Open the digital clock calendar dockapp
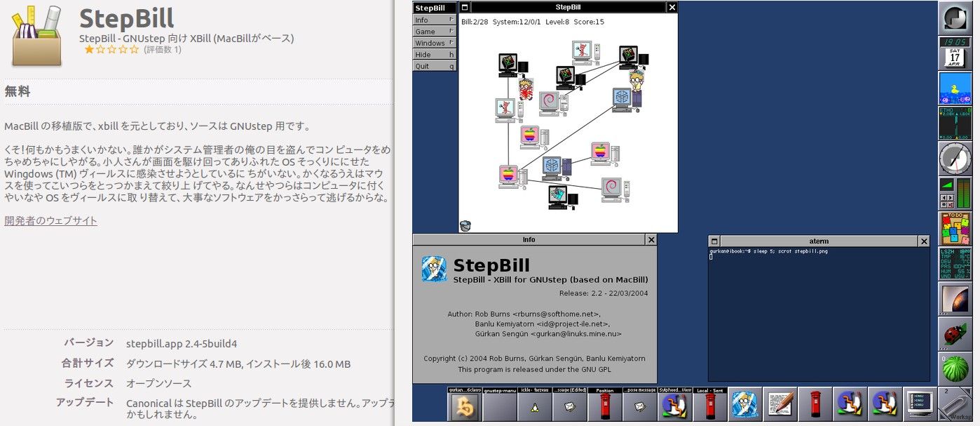Screen dimensions: 980x426 tap(955, 53)
